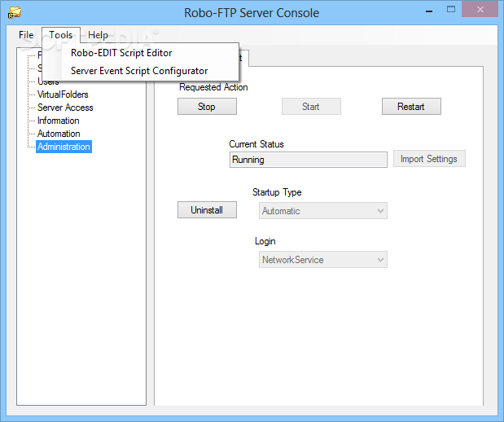
Task: Click the Startup Type label
Action: (277, 192)
